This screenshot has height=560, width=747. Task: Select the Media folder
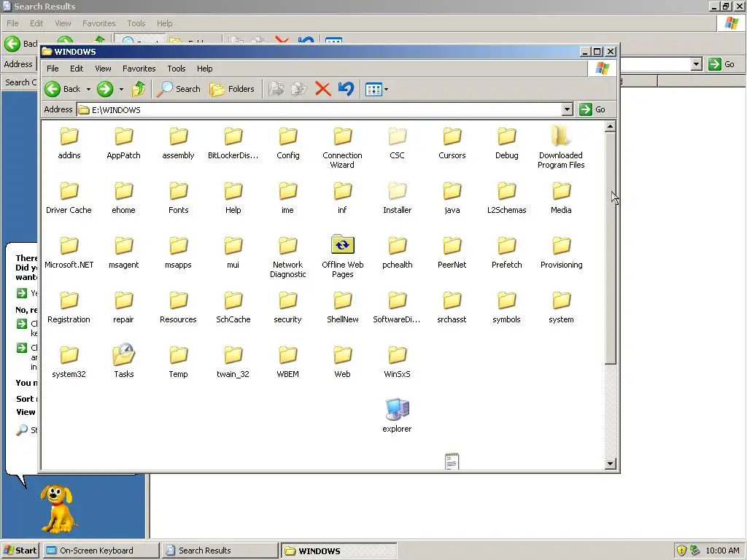[x=561, y=198]
